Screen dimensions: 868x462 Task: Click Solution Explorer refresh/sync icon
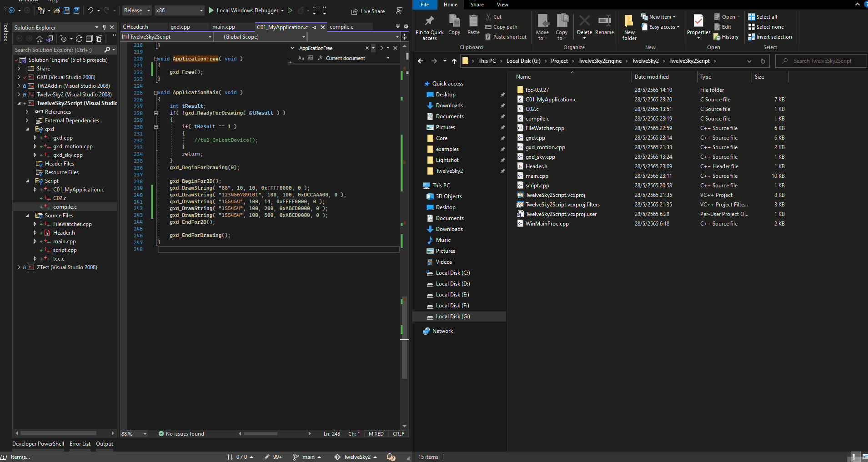click(79, 39)
